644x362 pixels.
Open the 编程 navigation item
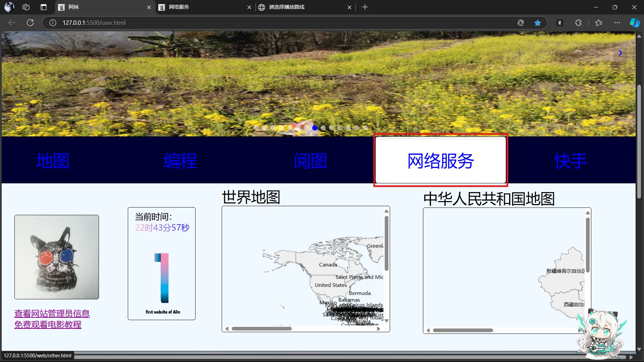tap(180, 161)
